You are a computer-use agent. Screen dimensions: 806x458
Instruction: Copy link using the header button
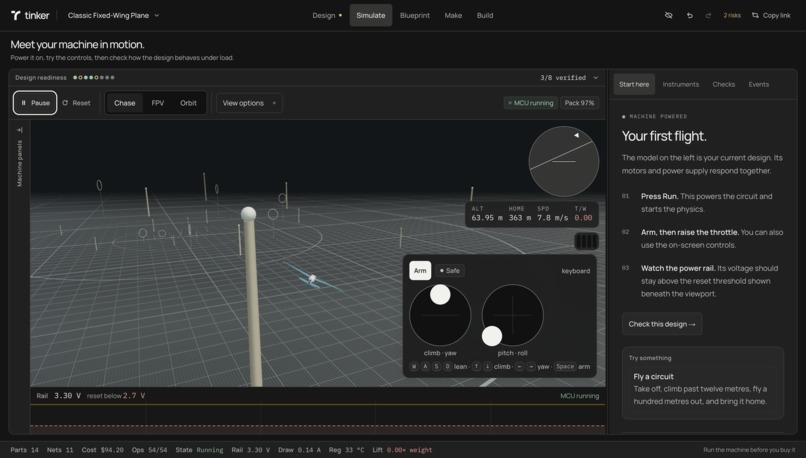(x=771, y=15)
